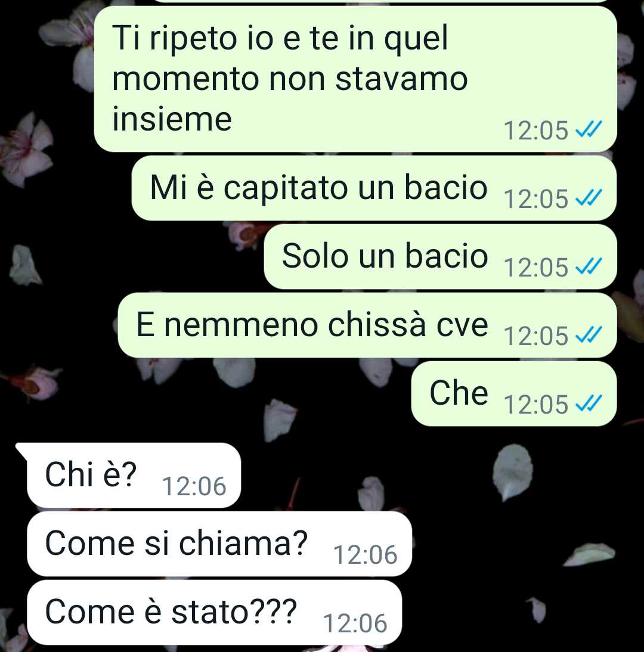Select the 'Che' message bubble

[x=514, y=393]
